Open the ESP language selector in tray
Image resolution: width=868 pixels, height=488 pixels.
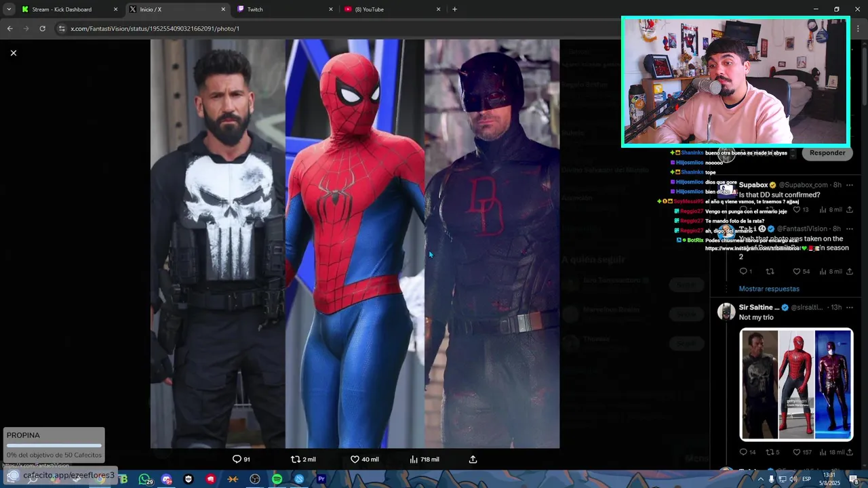(807, 479)
